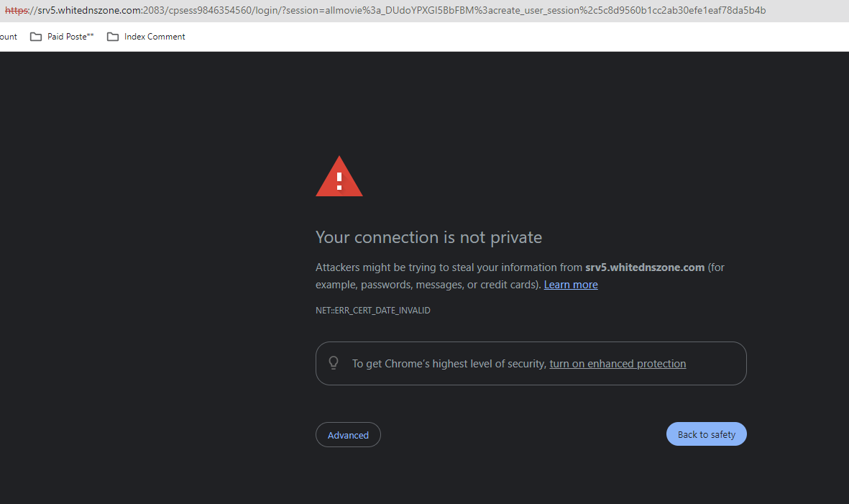This screenshot has height=504, width=849.
Task: Click the 'Your connection is not private' heading
Action: pyautogui.click(x=429, y=237)
